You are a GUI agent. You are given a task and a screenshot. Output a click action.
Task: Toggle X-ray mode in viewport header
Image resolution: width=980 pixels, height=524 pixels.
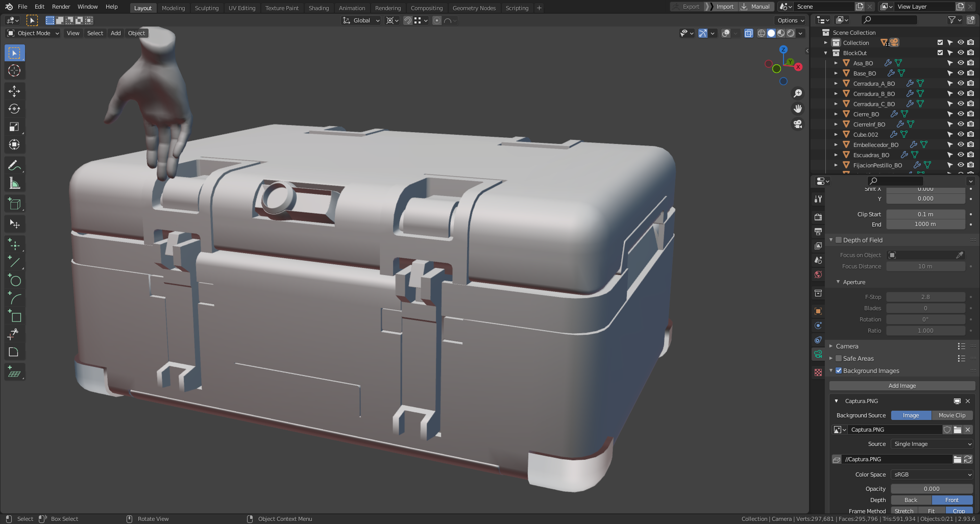click(x=748, y=33)
